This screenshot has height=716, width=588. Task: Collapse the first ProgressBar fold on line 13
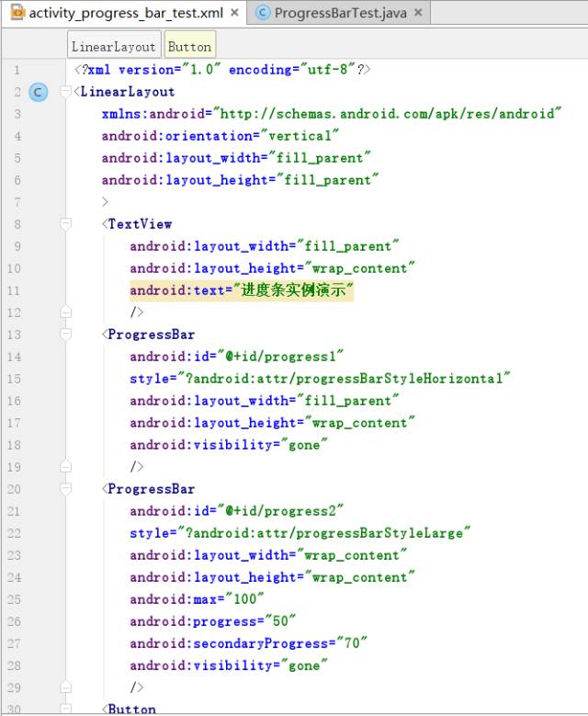point(66,335)
